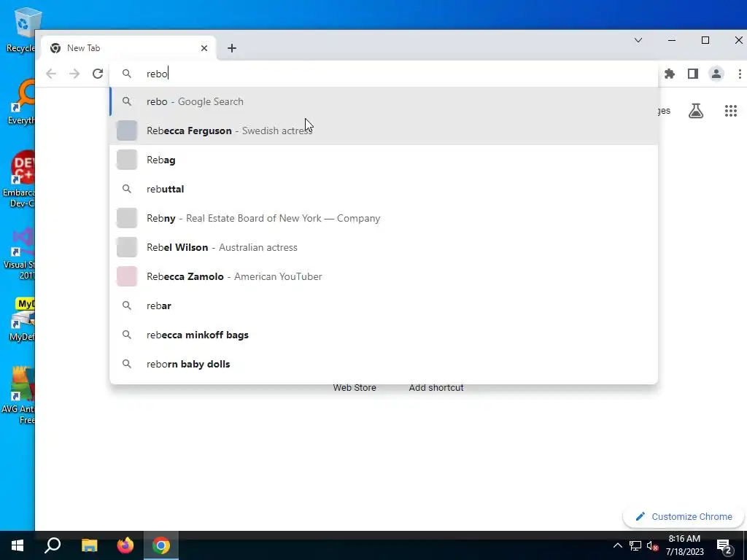Open File Explorer from the taskbar
747x560 pixels.
89,545
